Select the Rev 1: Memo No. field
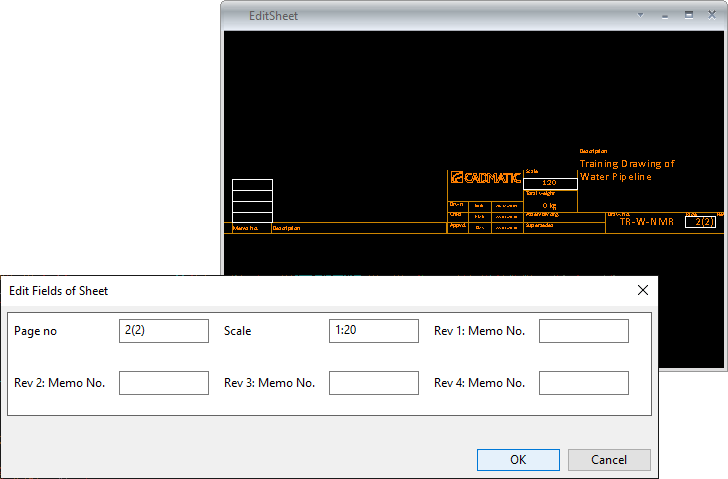The image size is (728, 479). pyautogui.click(x=583, y=331)
